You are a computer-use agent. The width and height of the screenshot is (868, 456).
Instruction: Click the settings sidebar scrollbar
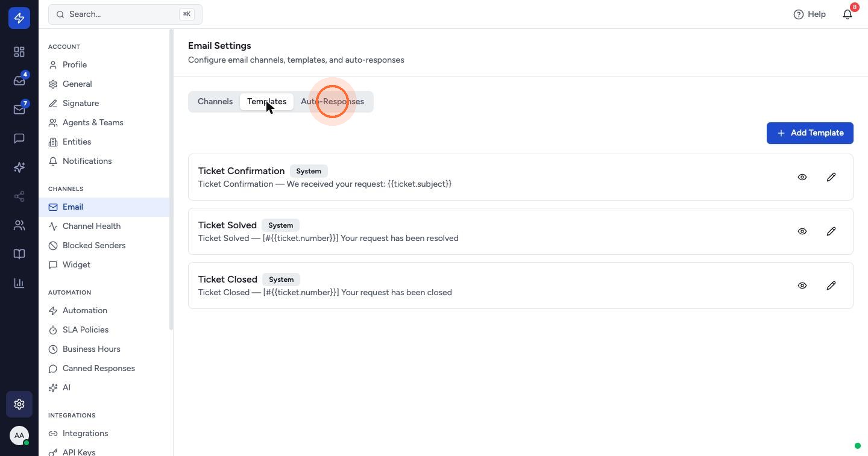tap(171, 180)
